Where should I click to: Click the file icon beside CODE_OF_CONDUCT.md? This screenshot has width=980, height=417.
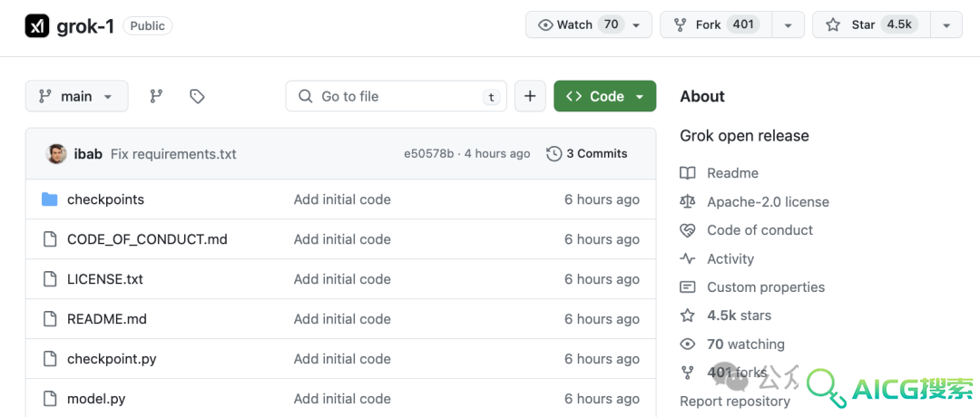click(x=49, y=239)
